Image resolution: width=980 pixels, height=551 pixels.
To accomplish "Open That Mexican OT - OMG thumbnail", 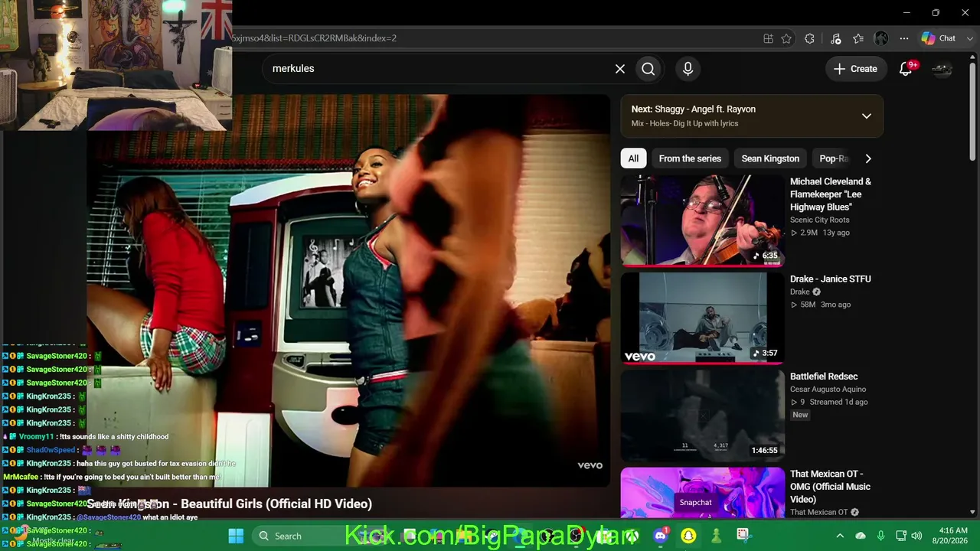I will 702,492.
